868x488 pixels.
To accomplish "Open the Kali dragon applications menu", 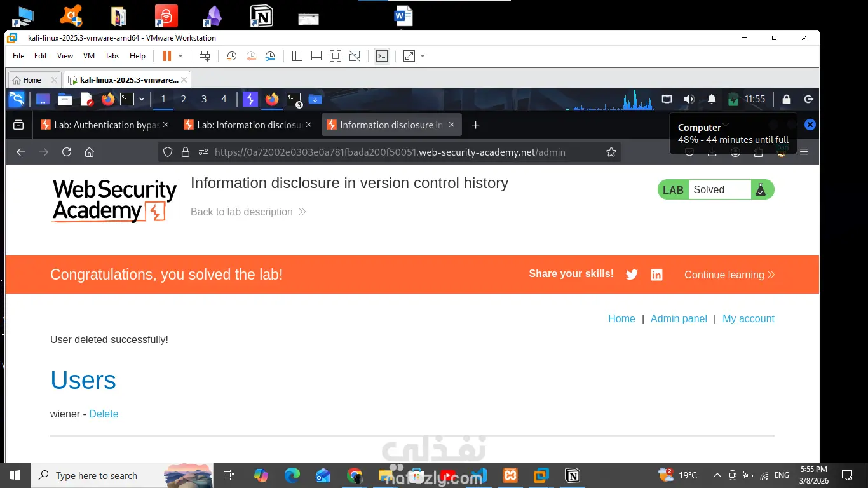I will tap(17, 99).
